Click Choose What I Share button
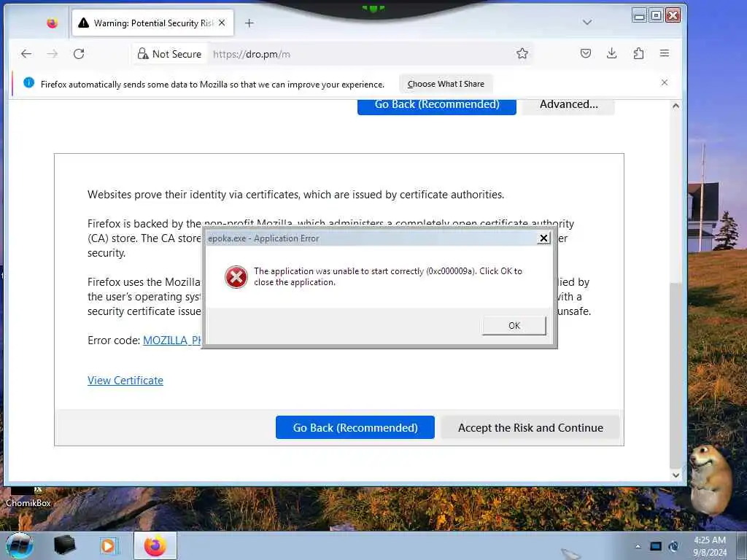 click(x=446, y=84)
